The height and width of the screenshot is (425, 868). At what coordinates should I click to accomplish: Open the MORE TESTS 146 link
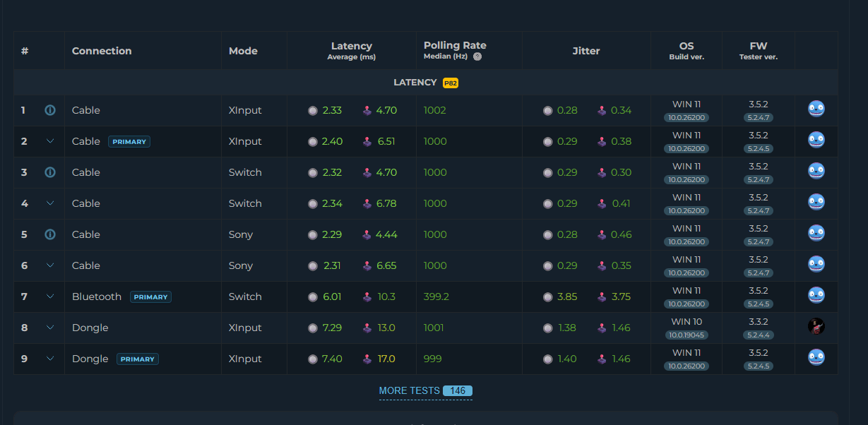426,390
